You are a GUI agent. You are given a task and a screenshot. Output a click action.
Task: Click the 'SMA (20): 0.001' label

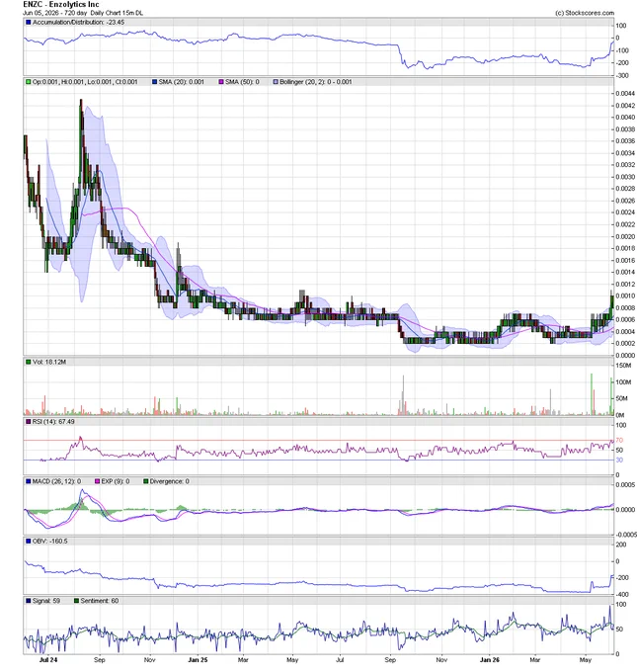(x=181, y=82)
